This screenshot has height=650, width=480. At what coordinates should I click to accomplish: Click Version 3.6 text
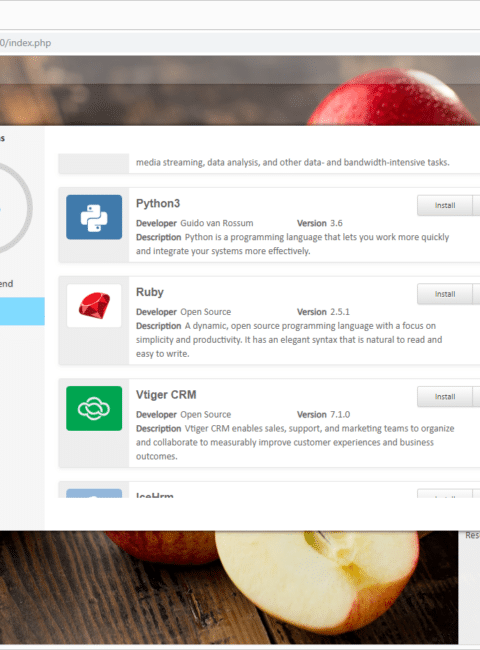320,223
